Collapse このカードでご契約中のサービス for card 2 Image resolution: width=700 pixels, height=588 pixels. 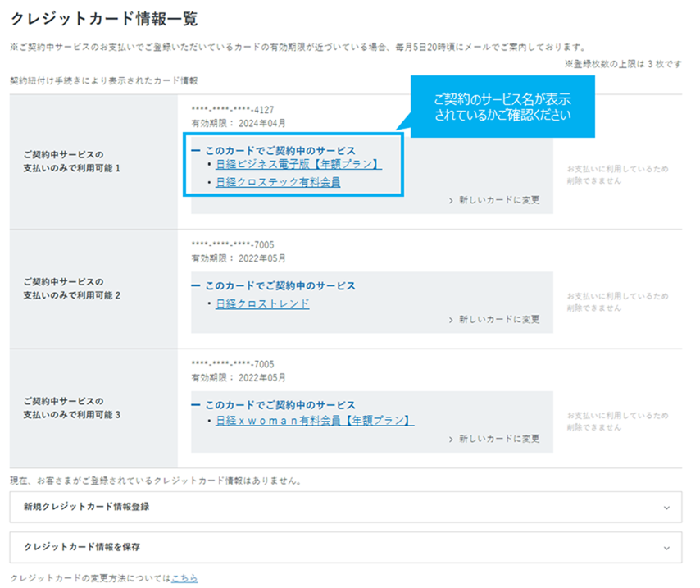click(x=273, y=285)
